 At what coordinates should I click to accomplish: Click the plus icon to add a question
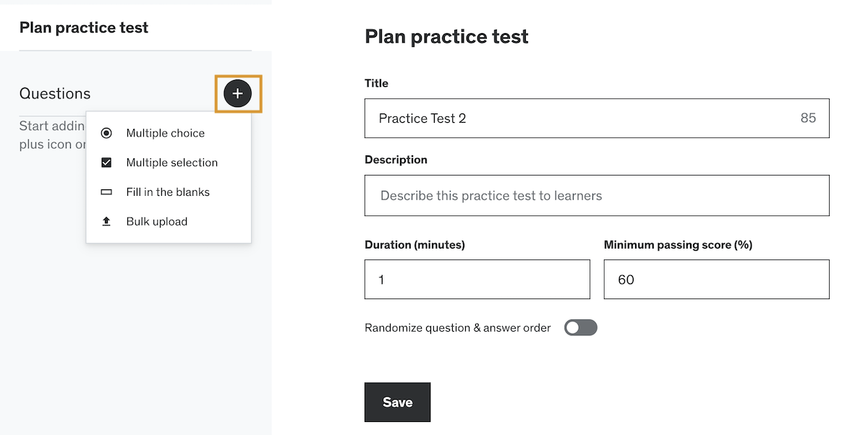tap(238, 93)
